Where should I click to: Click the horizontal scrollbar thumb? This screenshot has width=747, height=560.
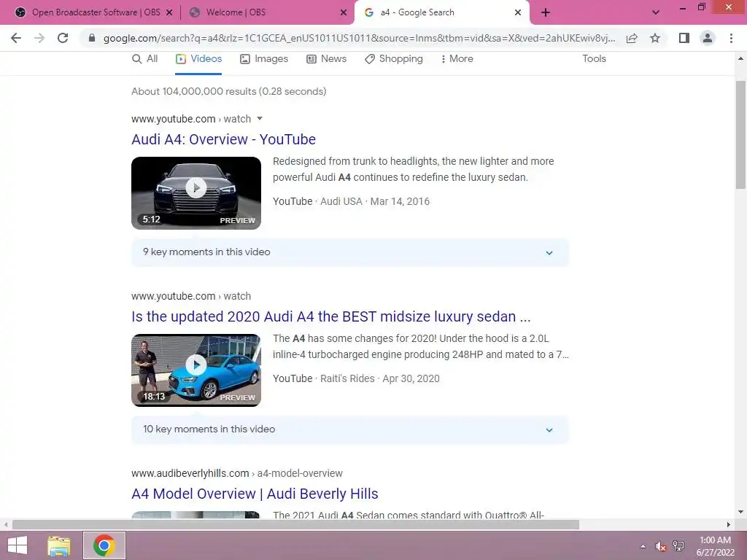click(295, 525)
